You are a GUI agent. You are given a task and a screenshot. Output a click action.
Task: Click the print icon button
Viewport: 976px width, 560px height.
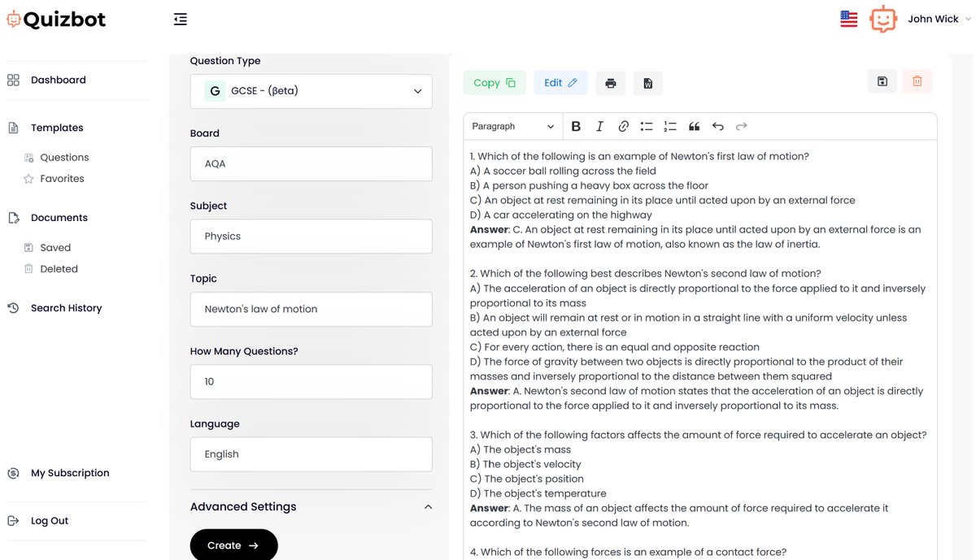(x=611, y=83)
